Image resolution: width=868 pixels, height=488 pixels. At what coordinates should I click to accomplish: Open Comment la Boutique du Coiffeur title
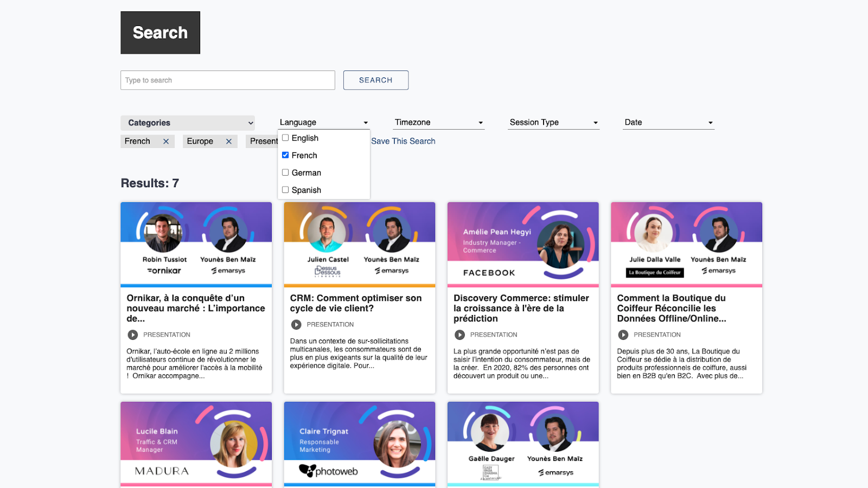[x=672, y=308]
